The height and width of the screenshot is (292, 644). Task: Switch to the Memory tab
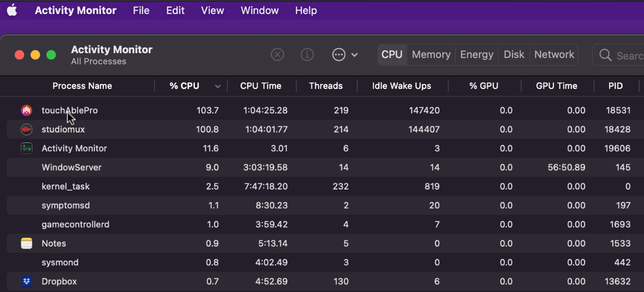[431, 55]
